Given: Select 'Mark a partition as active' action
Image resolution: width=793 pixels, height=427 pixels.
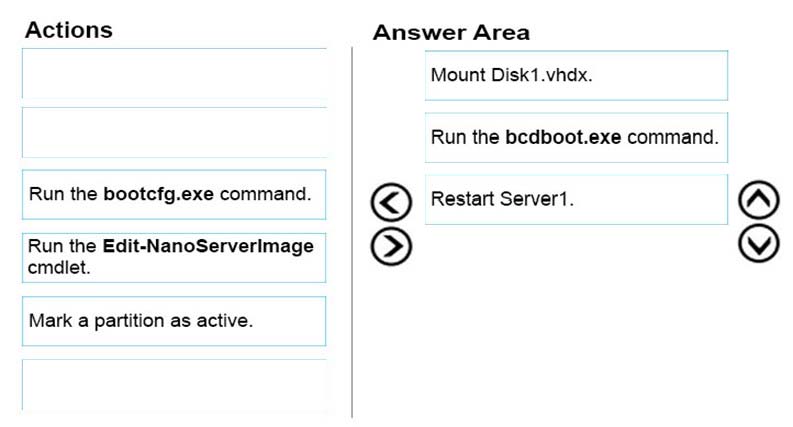Looking at the screenshot, I should coord(174,321).
